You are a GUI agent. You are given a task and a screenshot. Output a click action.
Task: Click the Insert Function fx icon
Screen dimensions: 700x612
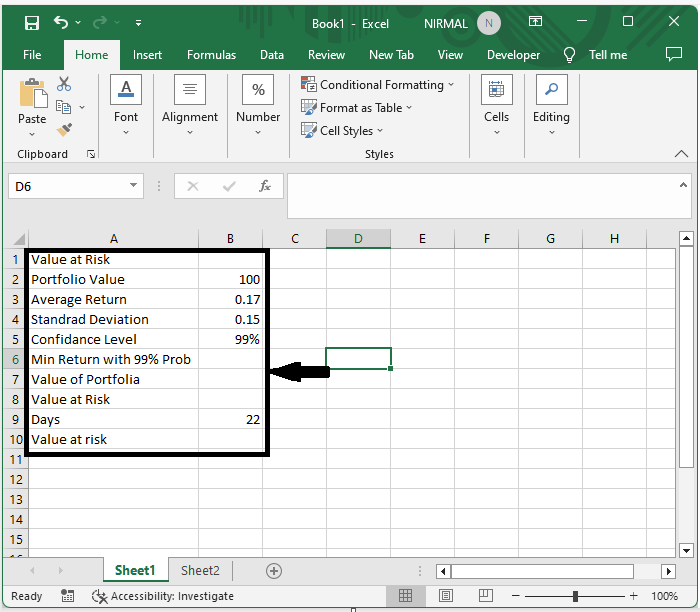tap(265, 186)
